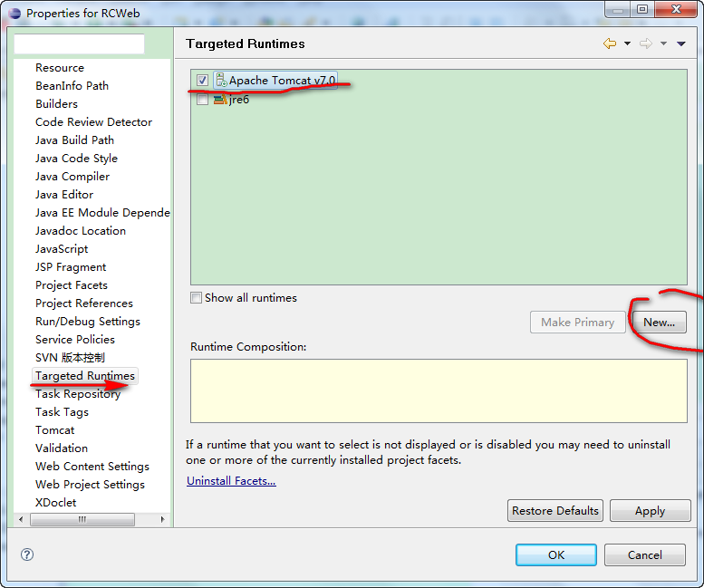Click inside Runtime Composition box
Screen dimensions: 704x588
(439, 390)
